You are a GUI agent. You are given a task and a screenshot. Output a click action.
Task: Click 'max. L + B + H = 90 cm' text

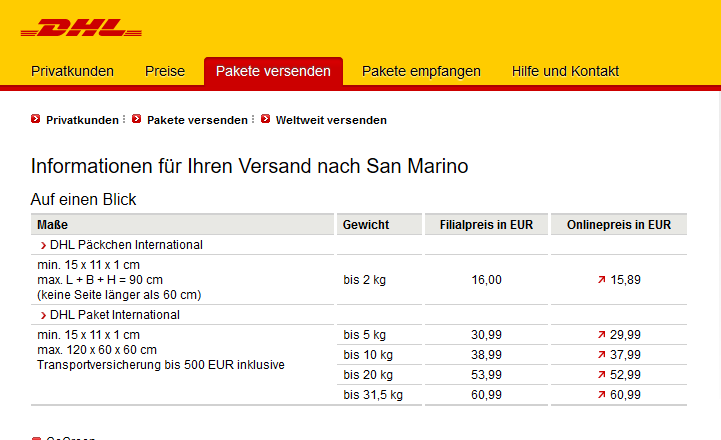click(x=100, y=280)
